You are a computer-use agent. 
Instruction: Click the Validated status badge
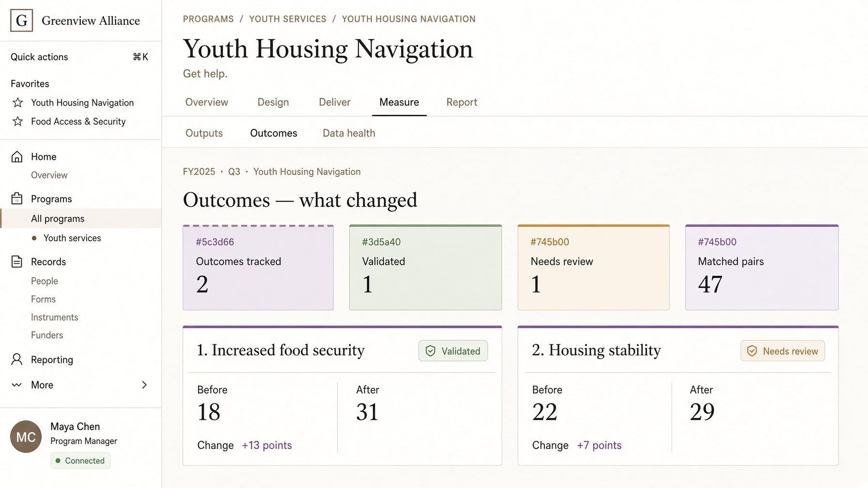pyautogui.click(x=453, y=351)
